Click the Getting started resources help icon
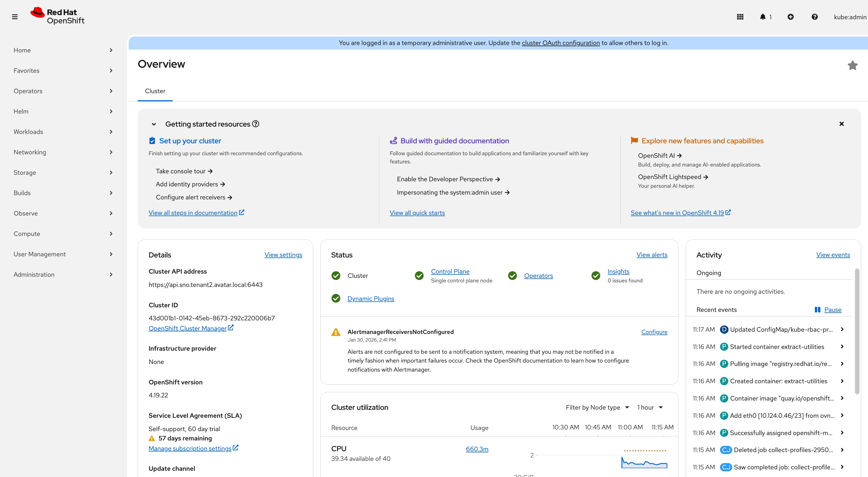 (x=256, y=124)
